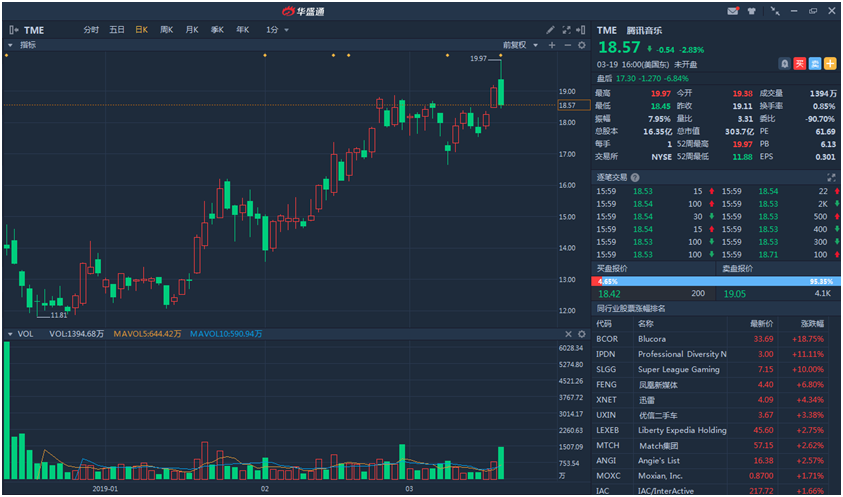Collapse the 指标 indicator dropdown
The height and width of the screenshot is (497, 843).
click(10, 45)
